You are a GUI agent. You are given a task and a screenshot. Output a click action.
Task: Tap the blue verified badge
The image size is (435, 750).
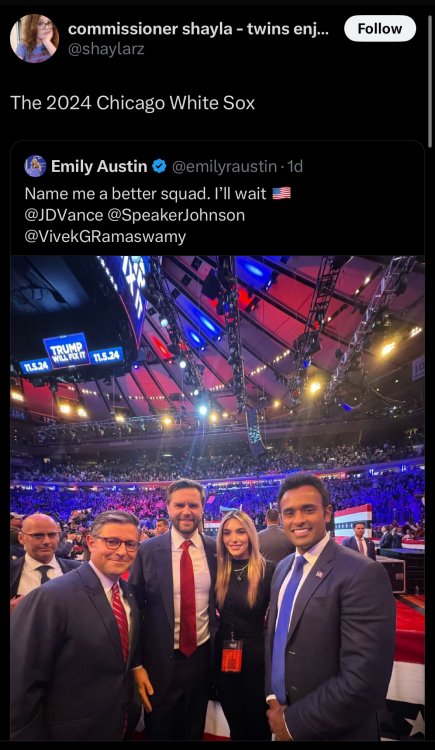(159, 166)
